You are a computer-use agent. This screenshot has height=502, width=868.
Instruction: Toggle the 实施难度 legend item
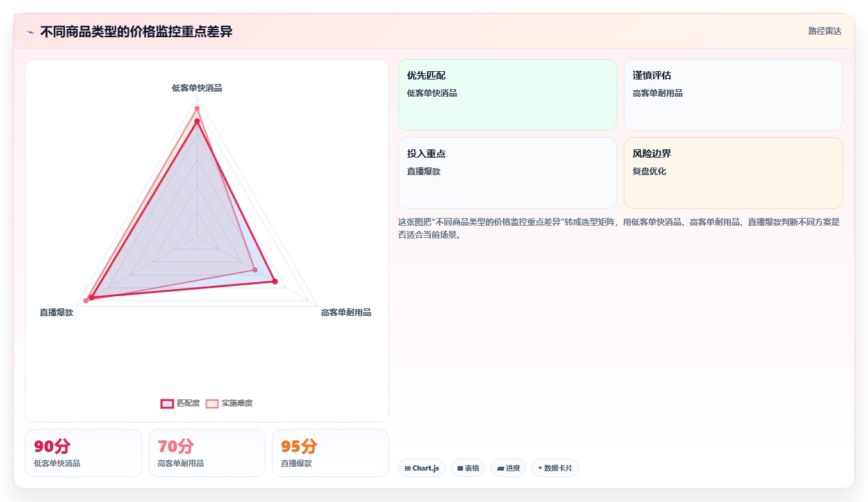click(229, 403)
